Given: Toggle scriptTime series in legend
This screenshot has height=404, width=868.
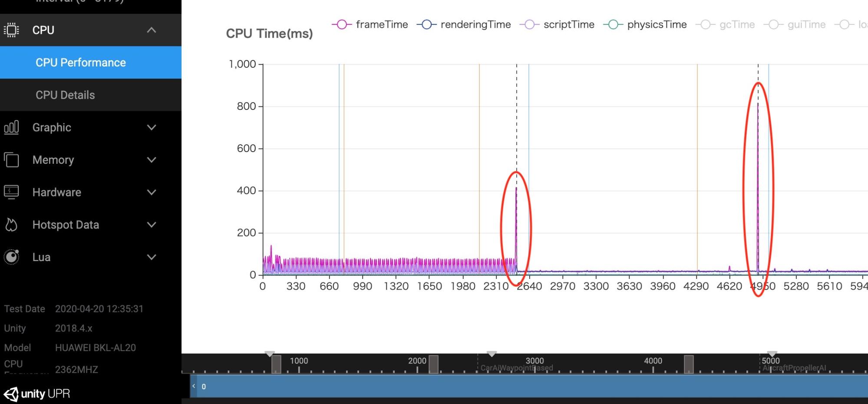Looking at the screenshot, I should pyautogui.click(x=557, y=24).
